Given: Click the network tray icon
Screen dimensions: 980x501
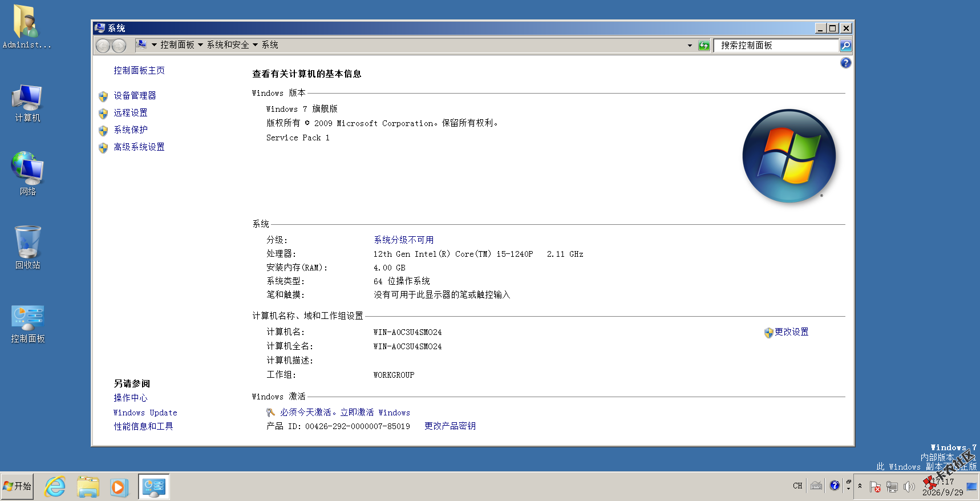Looking at the screenshot, I should (x=892, y=487).
